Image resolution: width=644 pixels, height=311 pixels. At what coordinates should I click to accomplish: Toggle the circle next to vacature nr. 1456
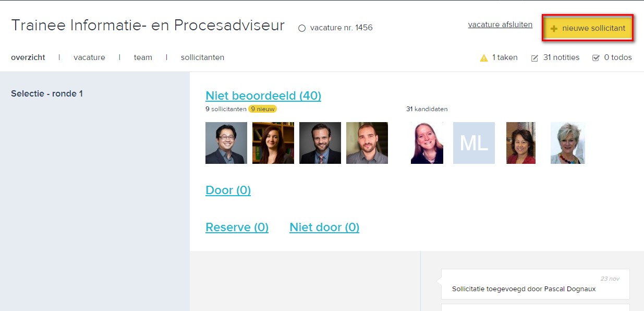302,28
